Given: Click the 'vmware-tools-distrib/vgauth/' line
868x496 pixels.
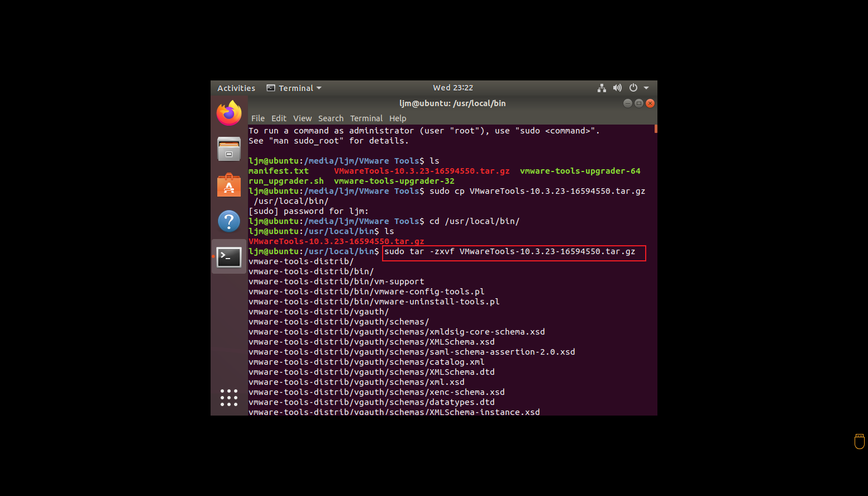Looking at the screenshot, I should [x=318, y=312].
